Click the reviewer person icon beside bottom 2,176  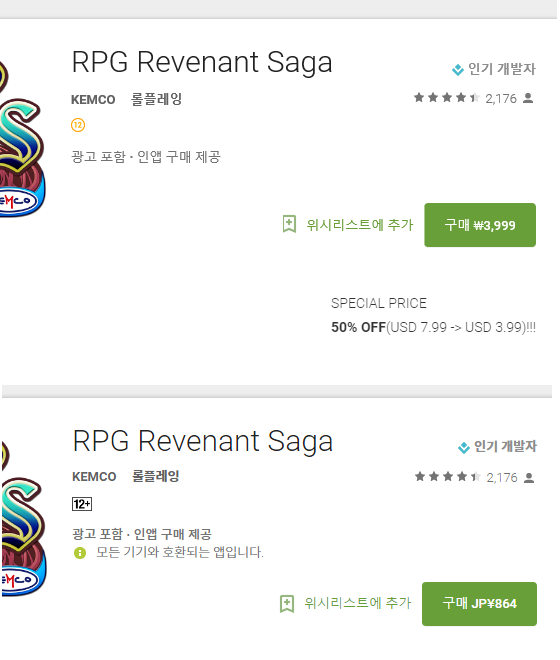point(529,478)
